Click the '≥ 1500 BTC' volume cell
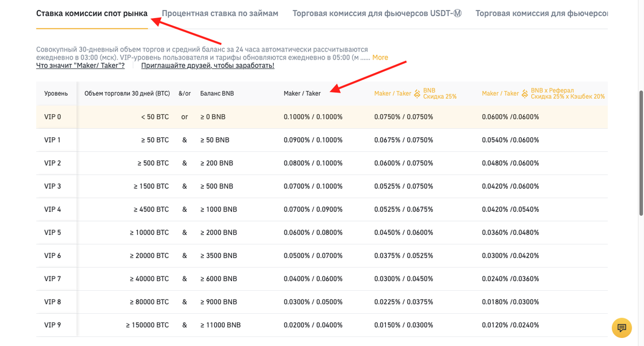The image size is (644, 346). point(151,186)
